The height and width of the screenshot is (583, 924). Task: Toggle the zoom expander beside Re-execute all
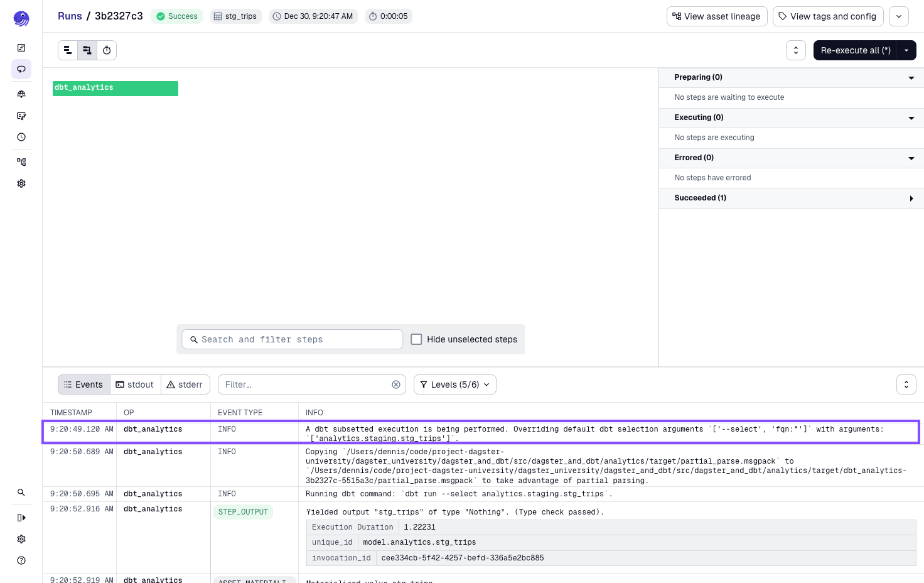[x=796, y=50]
